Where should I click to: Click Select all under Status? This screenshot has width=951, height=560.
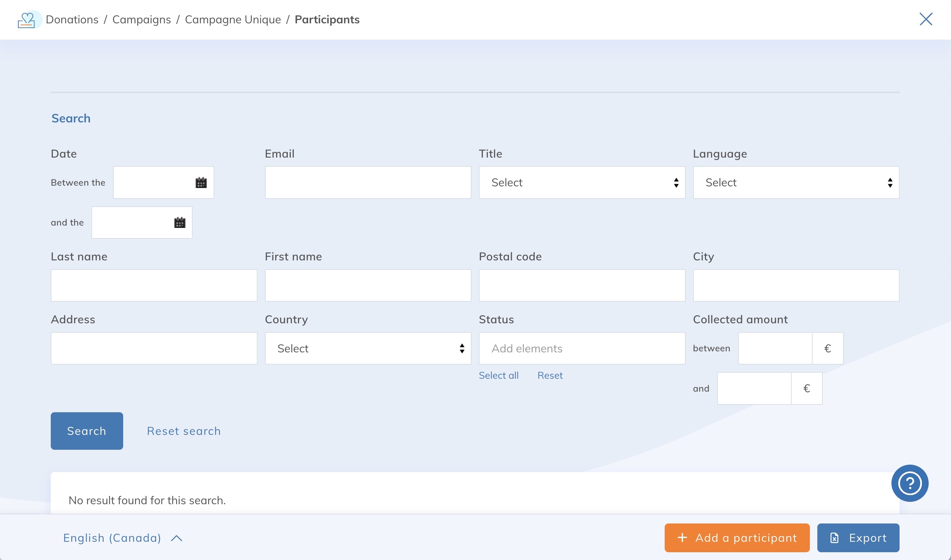coord(499,375)
